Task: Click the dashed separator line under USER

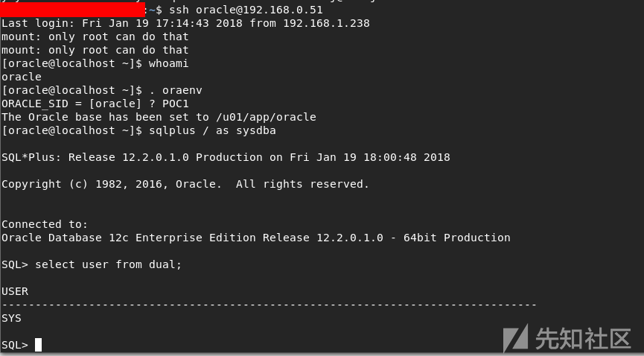Action: 269,305
